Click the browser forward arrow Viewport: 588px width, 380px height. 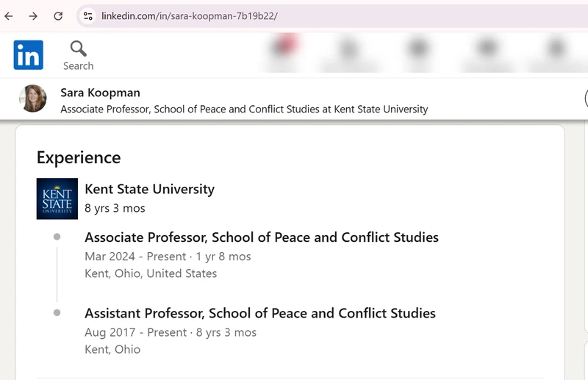[33, 16]
